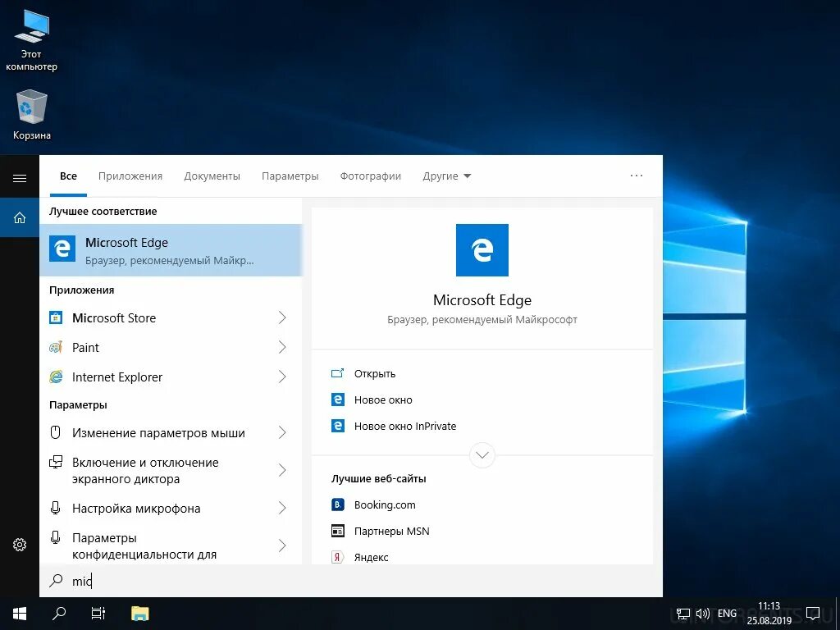Expand arrow next to 'Изменение параметров мыши'
This screenshot has height=630, width=840.
(282, 432)
